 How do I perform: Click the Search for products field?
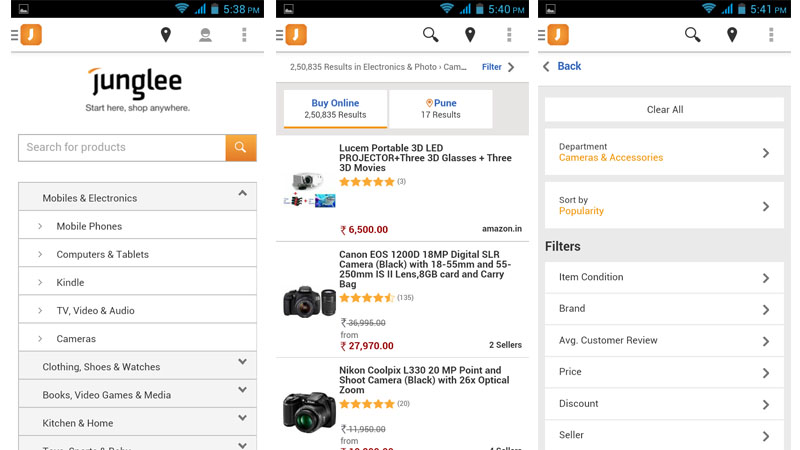click(122, 147)
